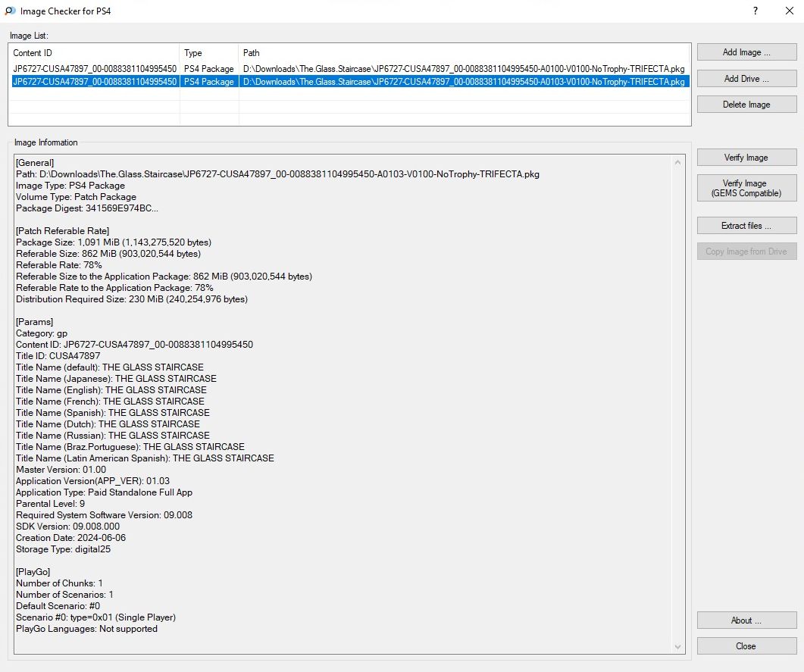Screen dimensions: 804x672
Task: Click Application Version(APP_VER): 01.03 line
Action: 92,481
